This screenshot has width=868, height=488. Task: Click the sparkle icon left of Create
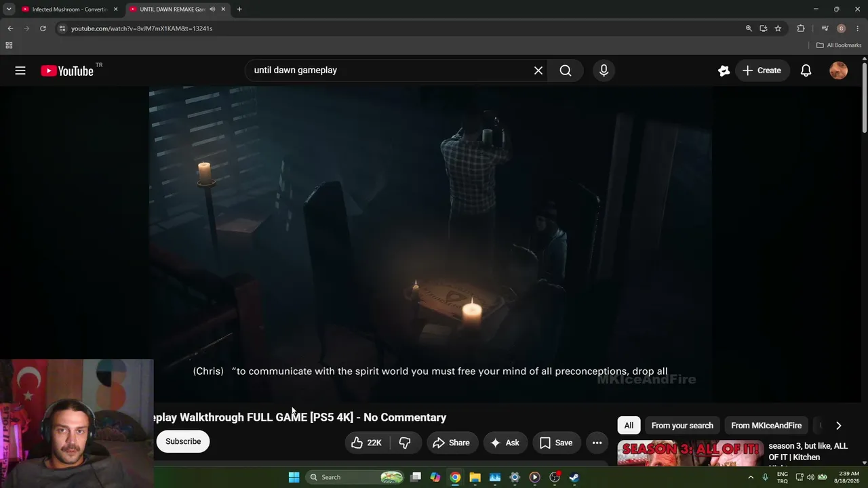(724, 70)
